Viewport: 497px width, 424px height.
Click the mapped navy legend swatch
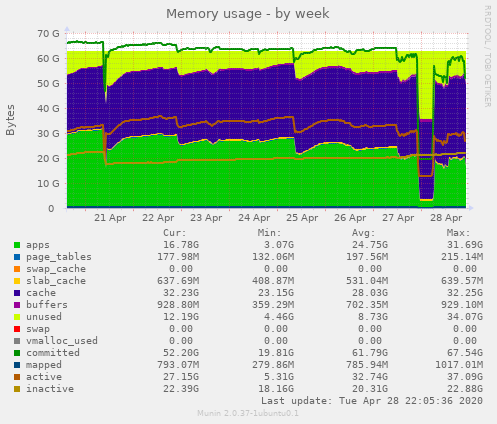[17, 365]
